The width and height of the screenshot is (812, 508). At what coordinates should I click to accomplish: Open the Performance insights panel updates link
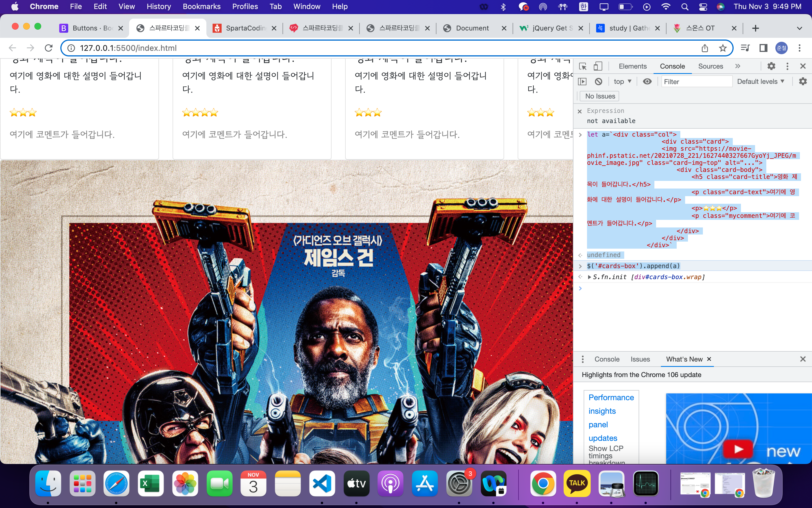click(611, 418)
